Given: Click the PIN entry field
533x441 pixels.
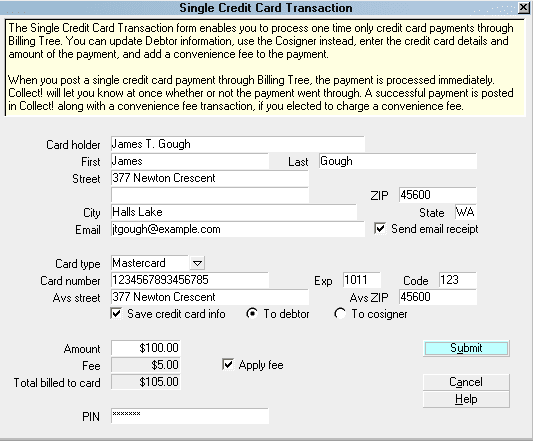Looking at the screenshot, I should [x=190, y=416].
